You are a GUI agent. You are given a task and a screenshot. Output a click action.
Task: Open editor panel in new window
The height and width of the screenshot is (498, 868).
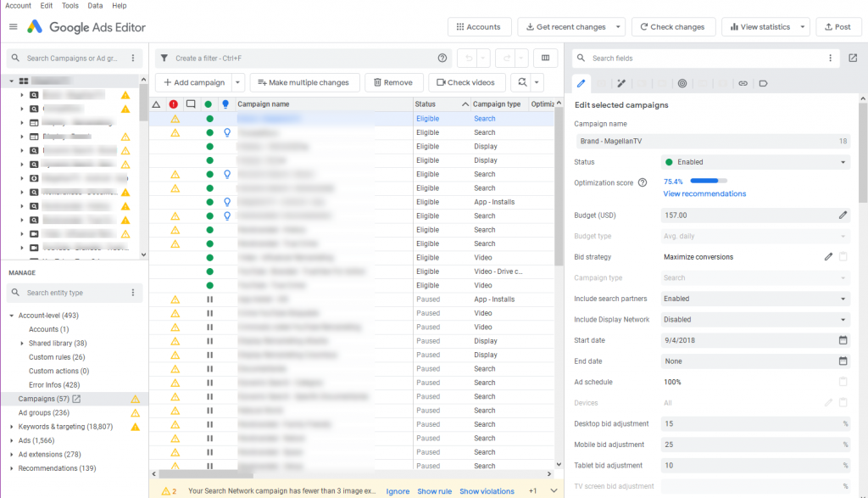[852, 59]
